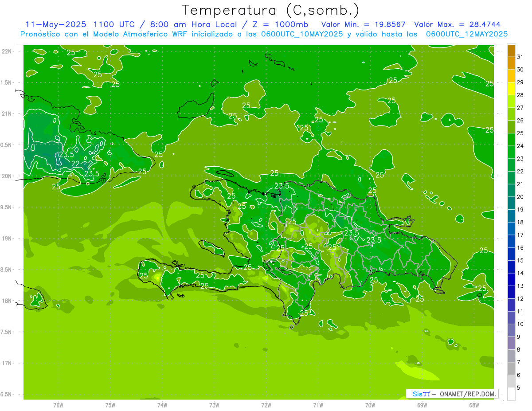Click the colorbar label 26
The image size is (532, 411).
pyautogui.click(x=520, y=120)
